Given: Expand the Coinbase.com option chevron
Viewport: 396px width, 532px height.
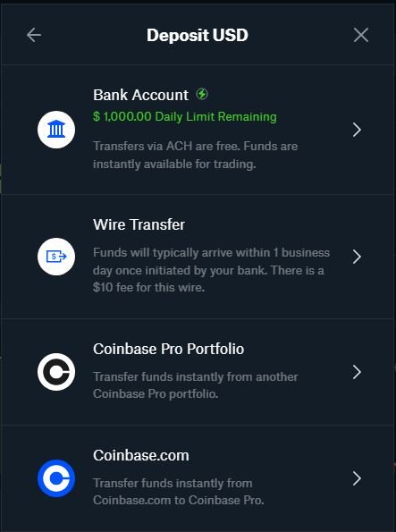Looking at the screenshot, I should (x=357, y=478).
